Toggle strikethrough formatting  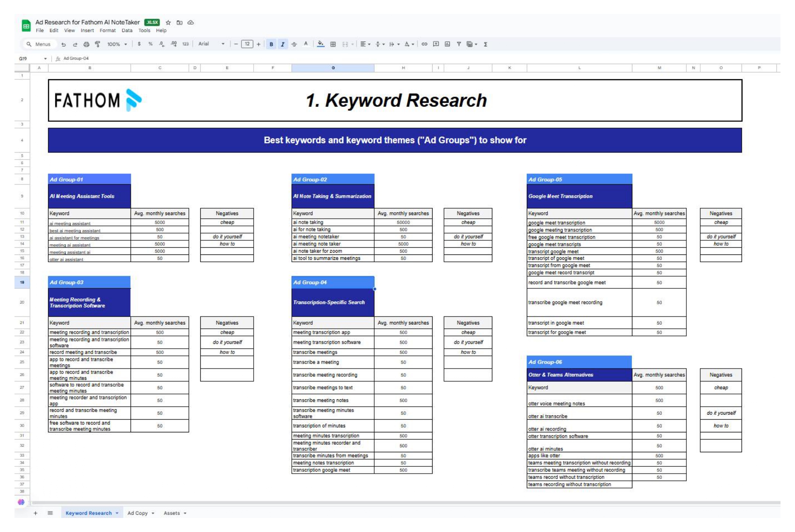(x=294, y=44)
